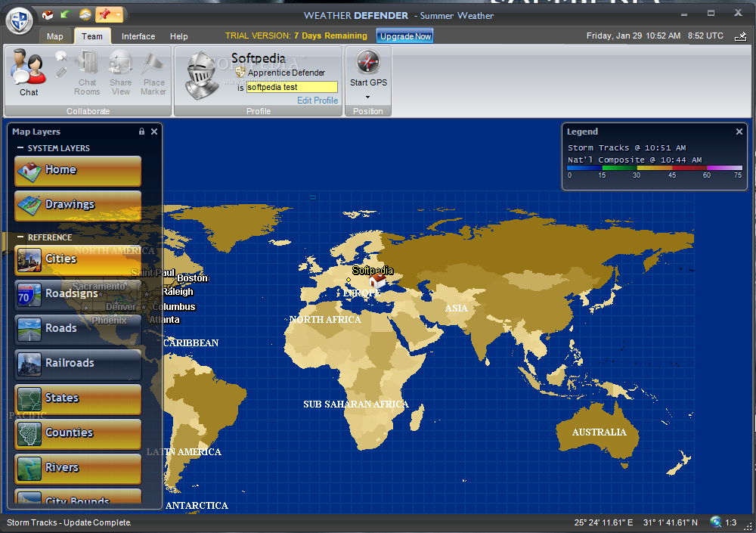This screenshot has height=533, width=756.
Task: Select the Team ribbon tab
Action: 92,36
